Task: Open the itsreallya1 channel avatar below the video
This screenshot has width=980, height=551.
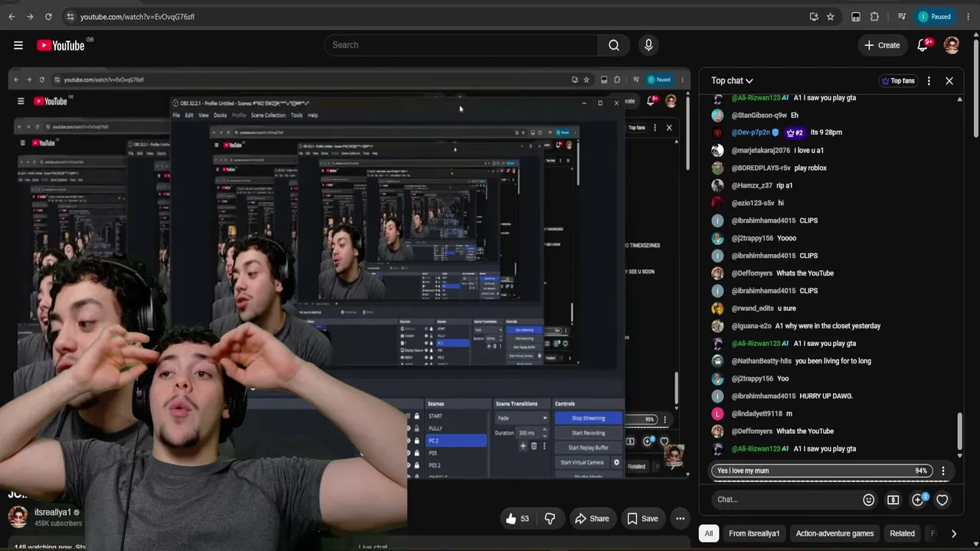Action: coord(18,517)
